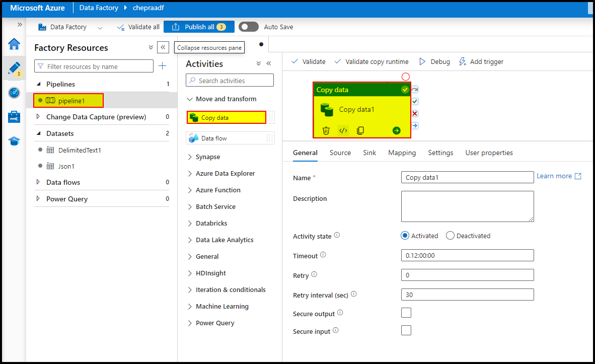This screenshot has width=595, height=364.
Task: Click the Search activities field
Action: [230, 80]
